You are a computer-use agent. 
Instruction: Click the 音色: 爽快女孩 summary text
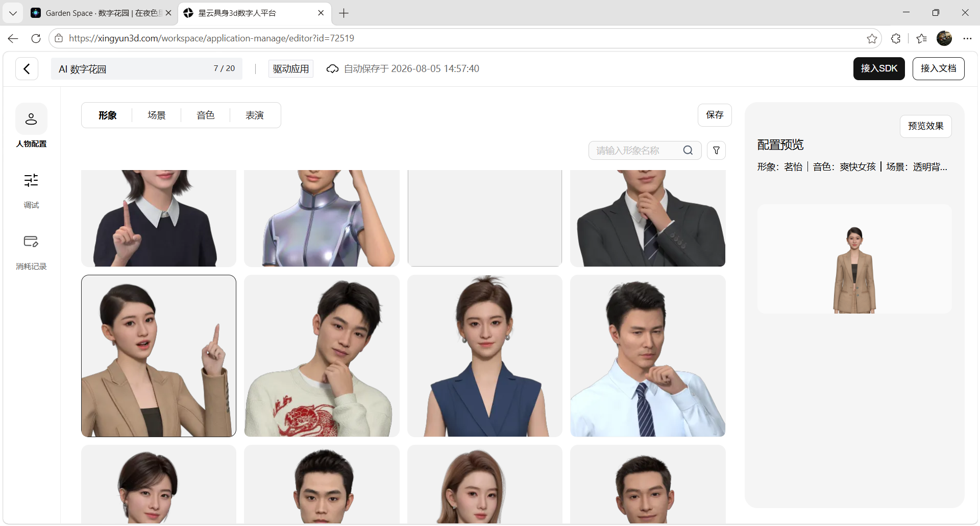click(844, 167)
